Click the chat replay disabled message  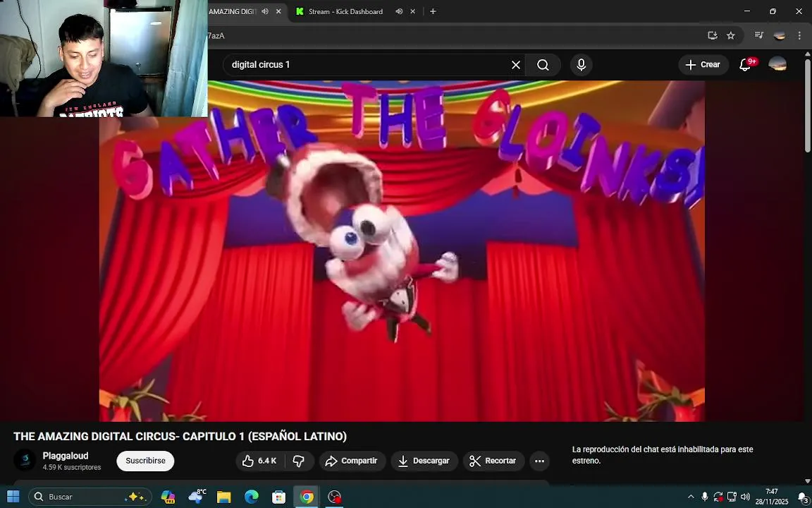[x=663, y=455]
